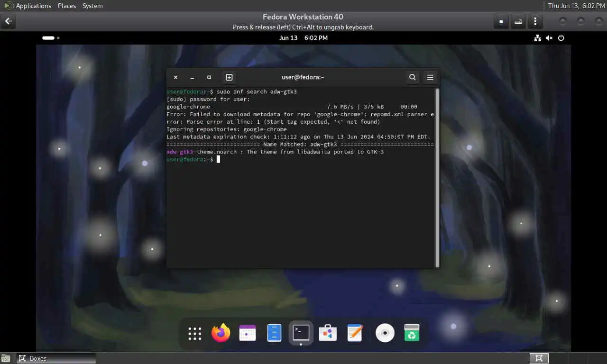
Task: Open GNOME Software from the dock
Action: [328, 333]
